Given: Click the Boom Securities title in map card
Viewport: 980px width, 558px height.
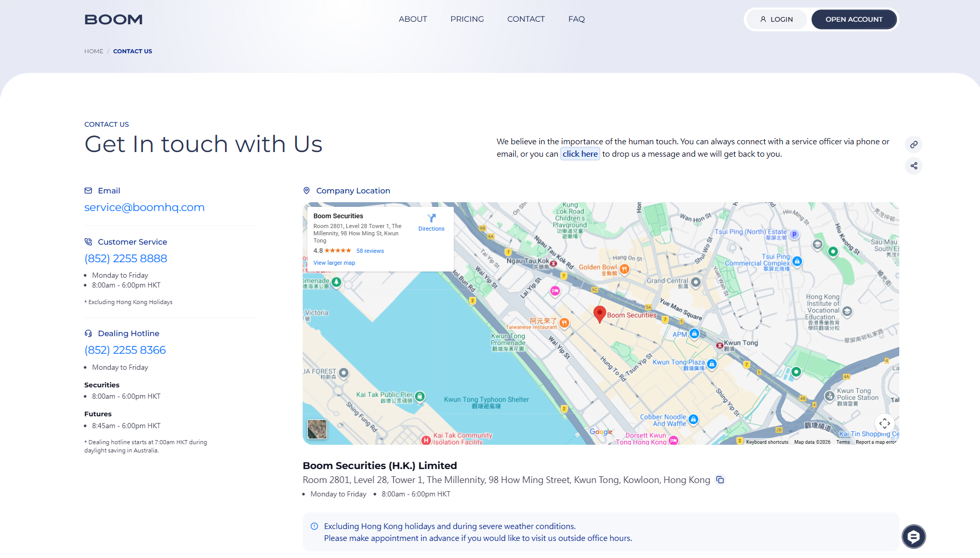Looking at the screenshot, I should (338, 216).
